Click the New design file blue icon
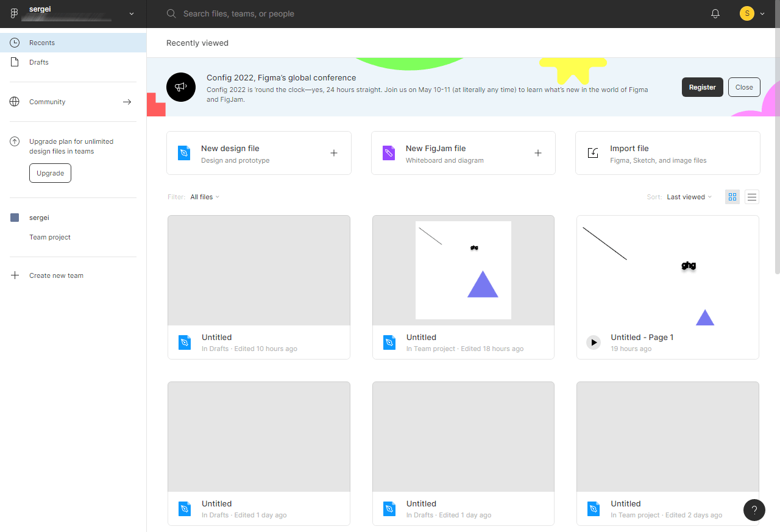The image size is (780, 532). [184, 153]
